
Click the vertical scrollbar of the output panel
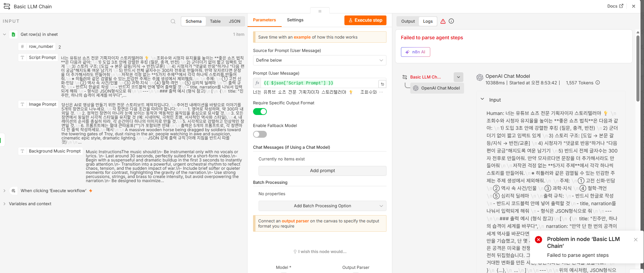click(638, 69)
